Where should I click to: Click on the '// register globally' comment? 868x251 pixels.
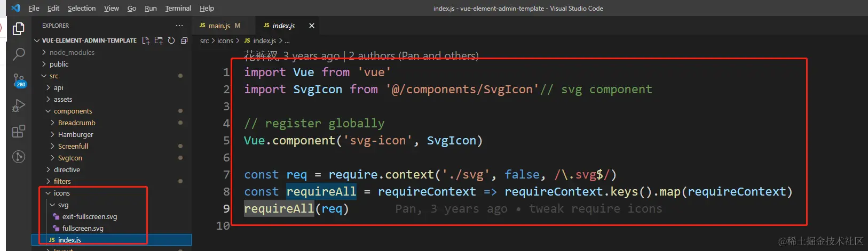pyautogui.click(x=314, y=123)
